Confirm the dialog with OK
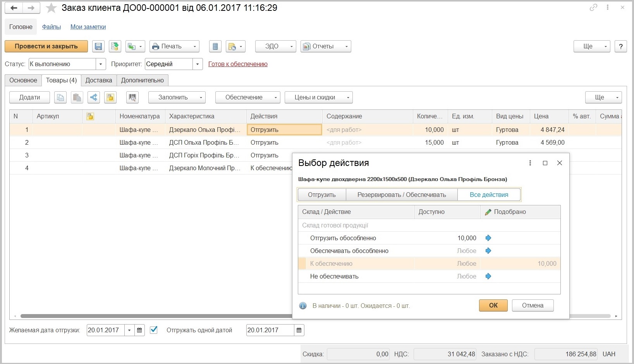This screenshot has height=364, width=634. click(493, 305)
